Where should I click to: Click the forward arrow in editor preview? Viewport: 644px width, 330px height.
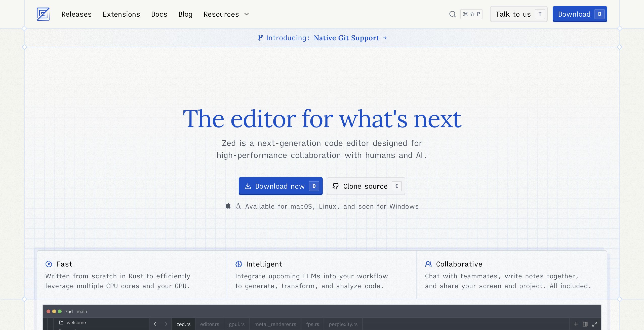tap(165, 324)
